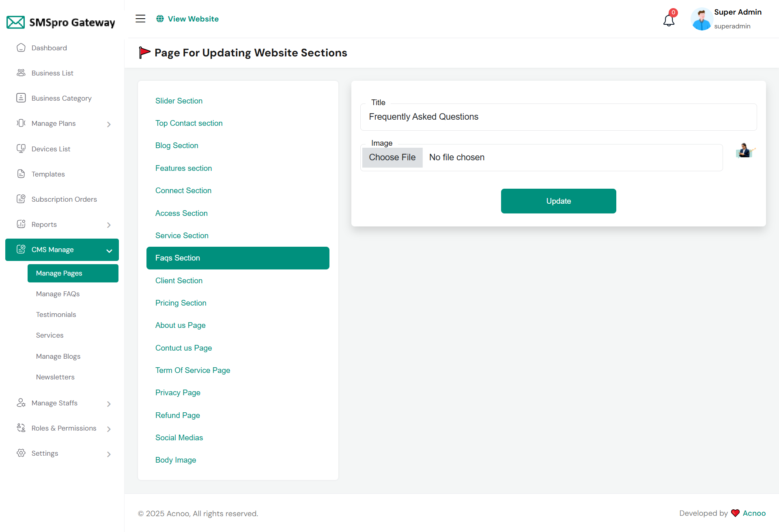Screen dimensions: 779x532
Task: Open Manage FAQs submenu item
Action: point(58,294)
